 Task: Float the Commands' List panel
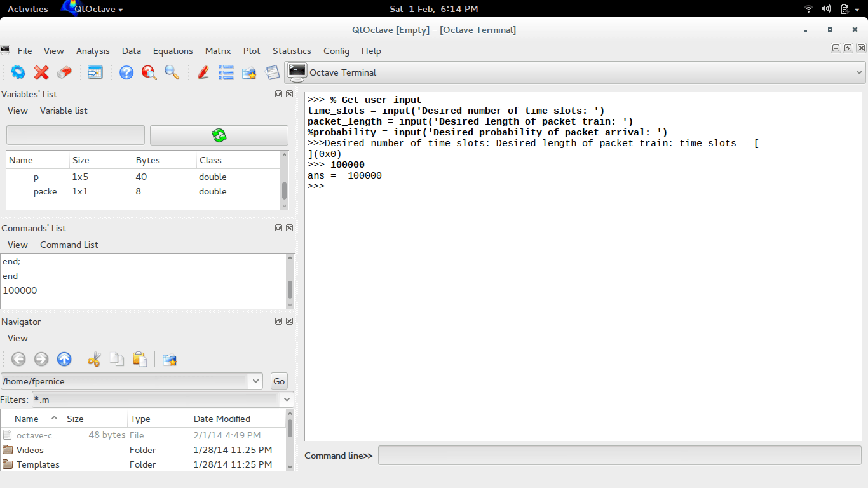[278, 227]
